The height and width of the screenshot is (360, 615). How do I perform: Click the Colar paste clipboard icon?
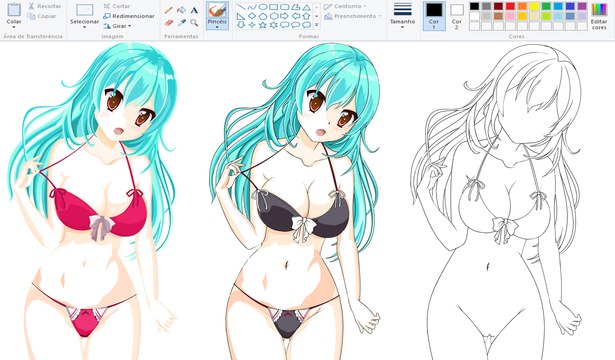tap(14, 9)
